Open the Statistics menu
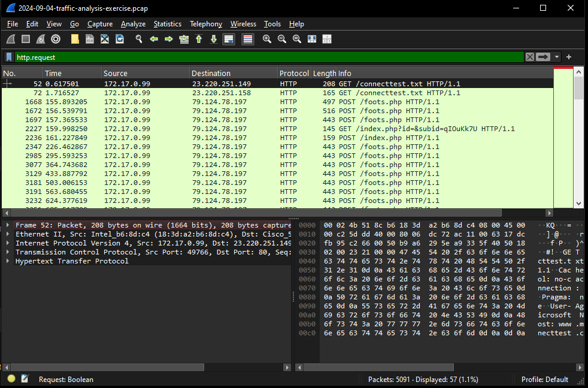Viewport: 588px width, 388px height. [x=168, y=24]
